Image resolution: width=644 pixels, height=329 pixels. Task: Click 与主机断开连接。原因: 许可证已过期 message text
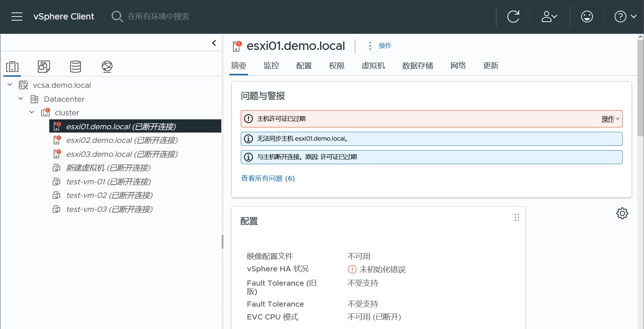tap(307, 157)
